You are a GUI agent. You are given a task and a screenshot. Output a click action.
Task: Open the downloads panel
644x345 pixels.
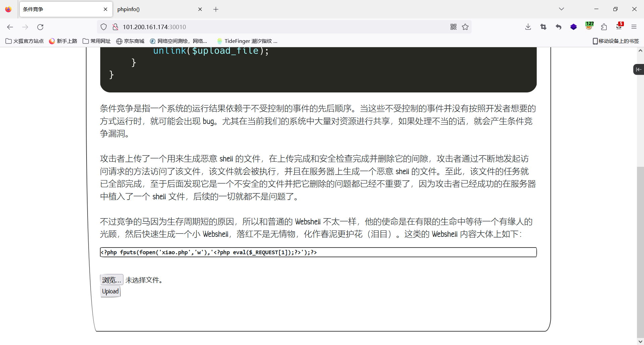pyautogui.click(x=528, y=27)
